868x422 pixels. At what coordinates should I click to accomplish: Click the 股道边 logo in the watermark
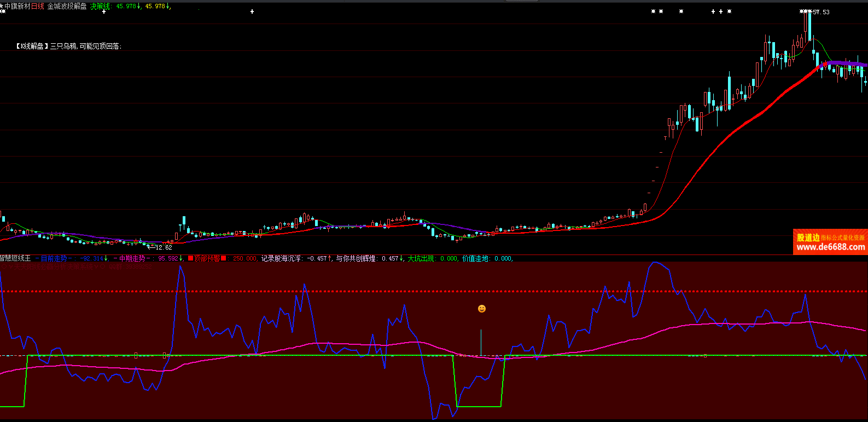tap(808, 238)
